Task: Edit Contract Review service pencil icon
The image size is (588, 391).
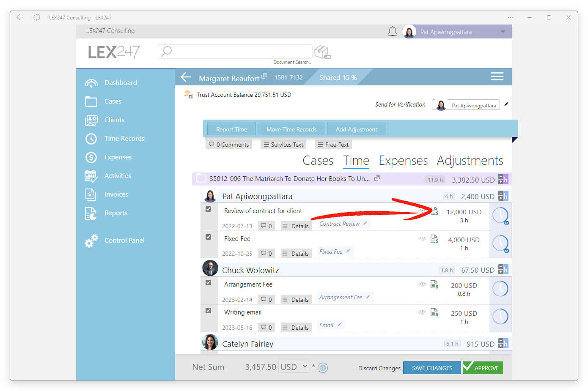Action: (365, 223)
